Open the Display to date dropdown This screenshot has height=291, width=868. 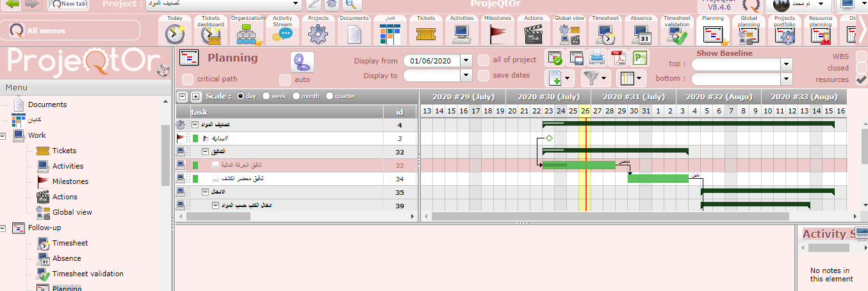pos(466,76)
